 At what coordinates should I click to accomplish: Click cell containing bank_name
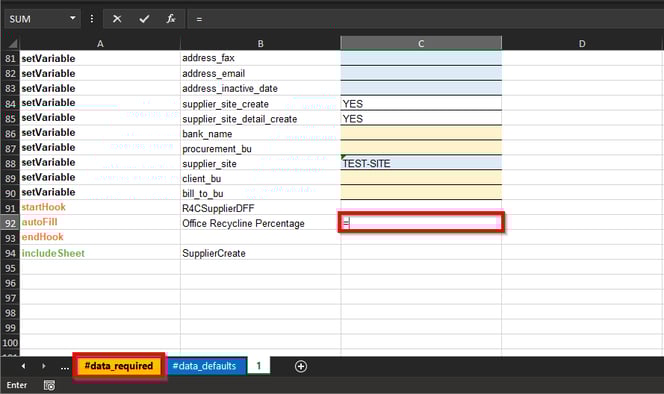click(260, 134)
